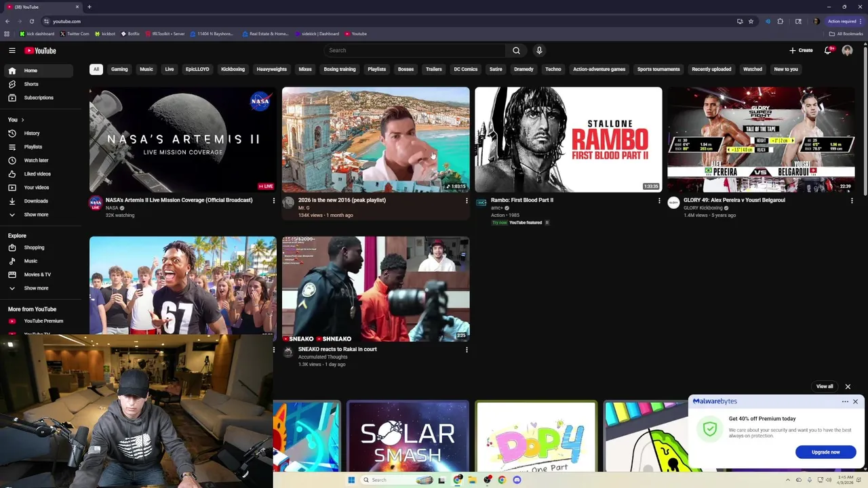Image resolution: width=868 pixels, height=488 pixels.
Task: Open options for SNEAKO reacts video
Action: (x=467, y=350)
